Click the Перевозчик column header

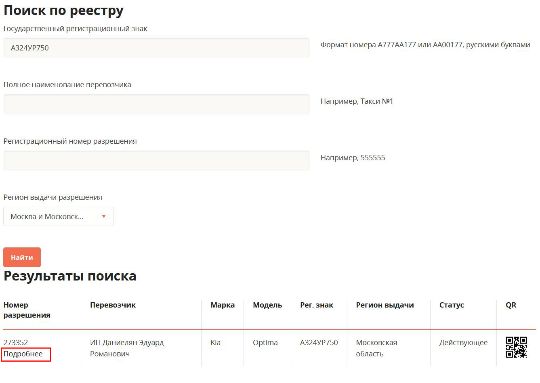[x=113, y=305]
